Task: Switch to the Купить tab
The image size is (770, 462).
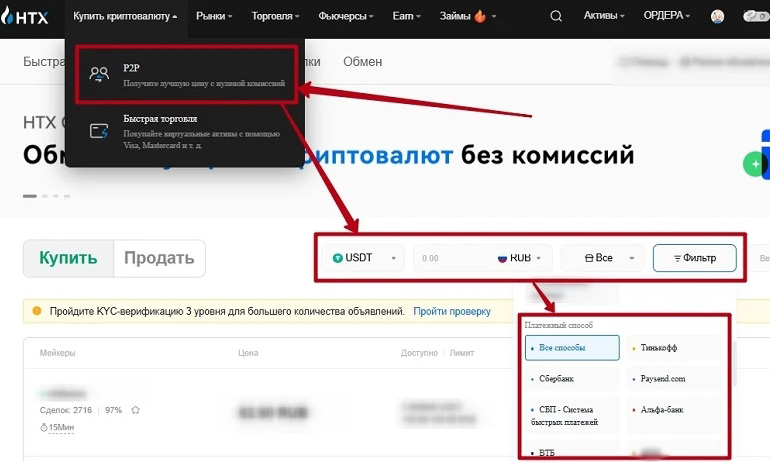Action: tap(68, 258)
